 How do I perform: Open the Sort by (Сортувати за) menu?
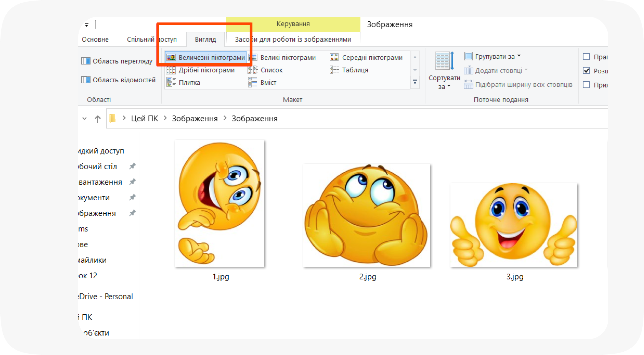444,71
